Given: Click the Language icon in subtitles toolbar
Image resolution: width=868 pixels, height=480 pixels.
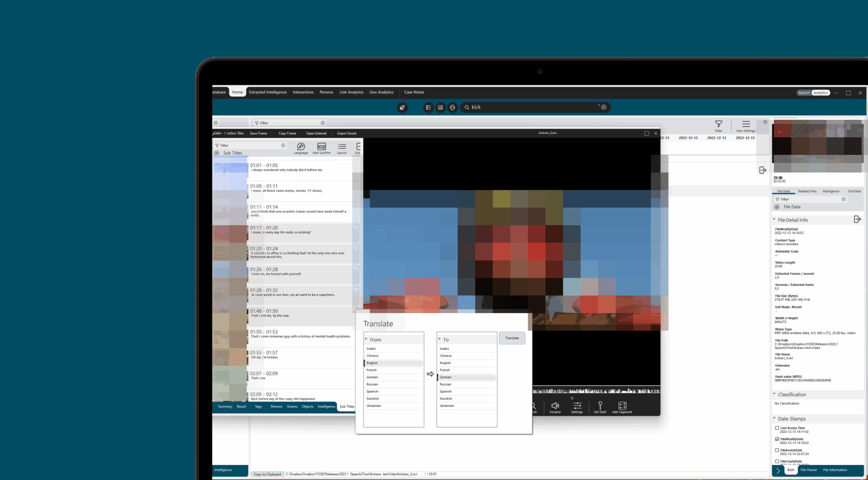Looking at the screenshot, I should coord(301,147).
